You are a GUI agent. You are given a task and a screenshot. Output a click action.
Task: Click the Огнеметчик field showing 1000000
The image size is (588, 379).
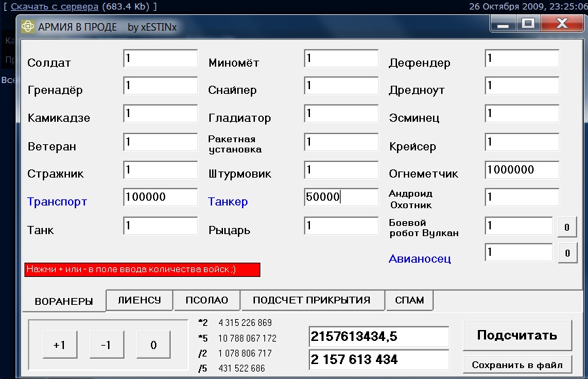(x=522, y=170)
